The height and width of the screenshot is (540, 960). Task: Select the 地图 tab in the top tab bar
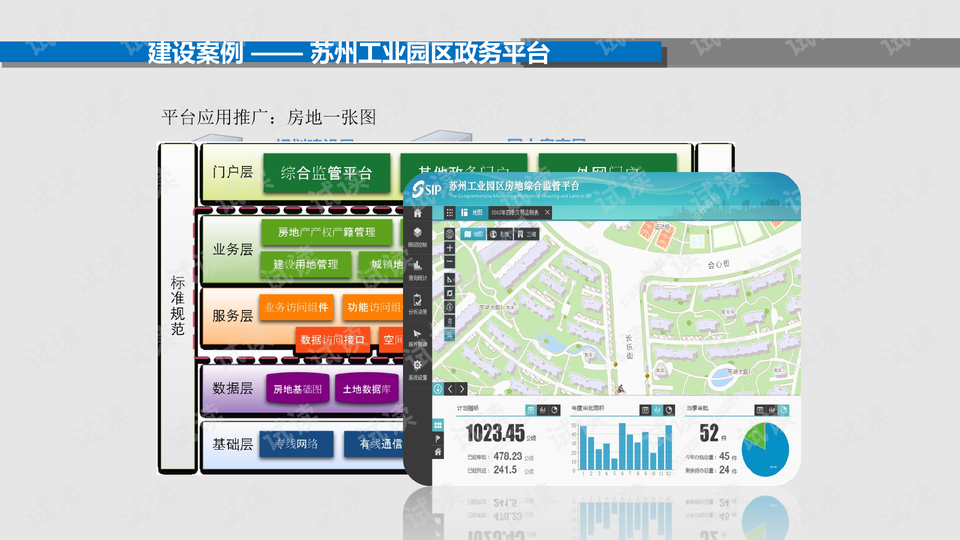pyautogui.click(x=474, y=213)
